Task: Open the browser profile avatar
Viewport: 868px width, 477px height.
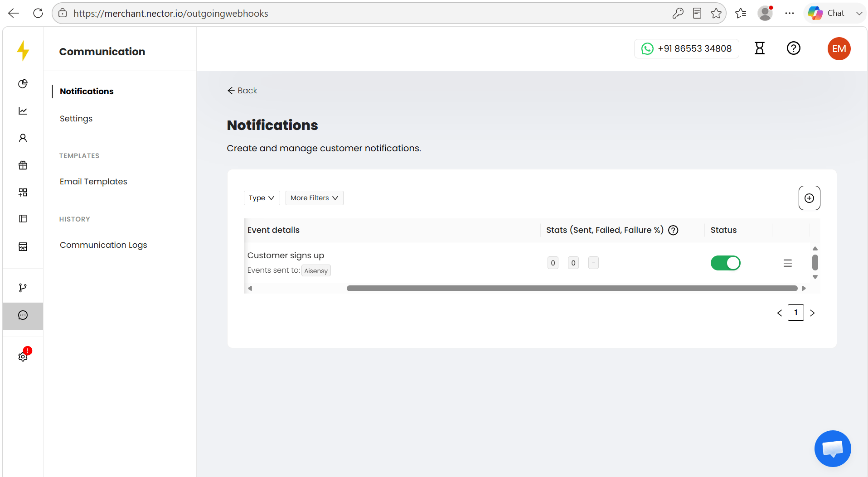Action: click(765, 13)
